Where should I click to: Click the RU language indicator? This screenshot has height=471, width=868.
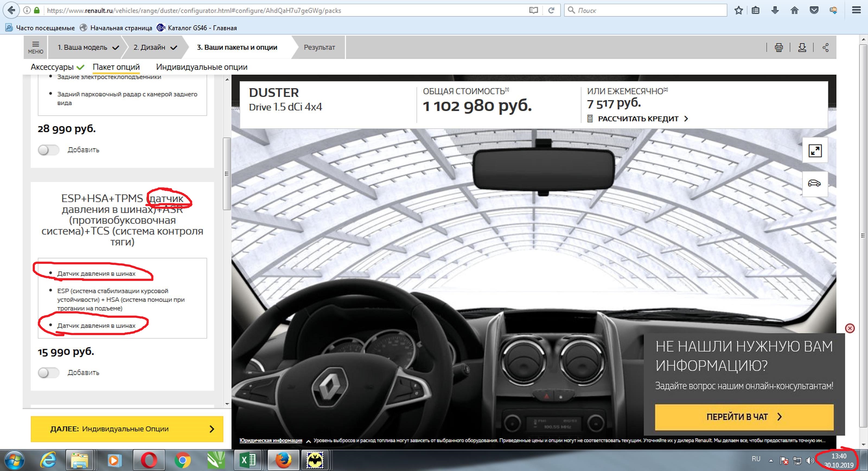(756, 459)
